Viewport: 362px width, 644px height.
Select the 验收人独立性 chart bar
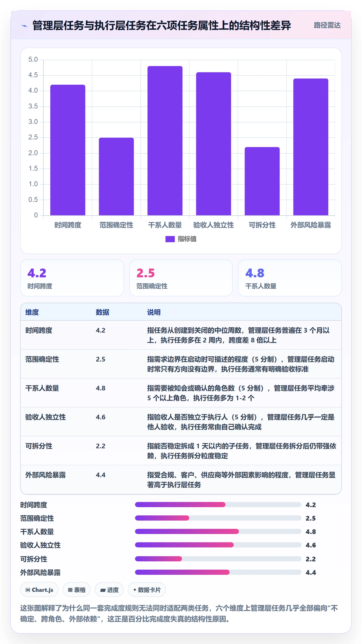click(214, 144)
